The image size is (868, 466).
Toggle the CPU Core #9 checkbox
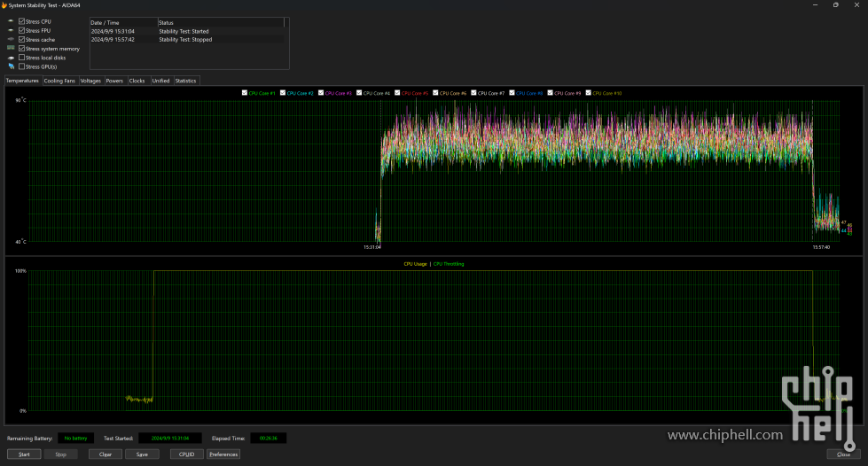point(551,93)
